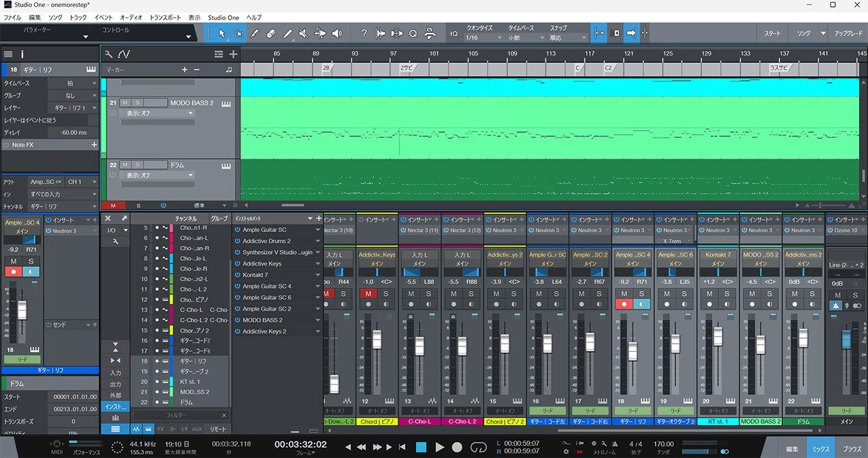This screenshot has height=458, width=868.
Task: Solo the KT st. 1 mixer channel
Action: coord(727,294)
